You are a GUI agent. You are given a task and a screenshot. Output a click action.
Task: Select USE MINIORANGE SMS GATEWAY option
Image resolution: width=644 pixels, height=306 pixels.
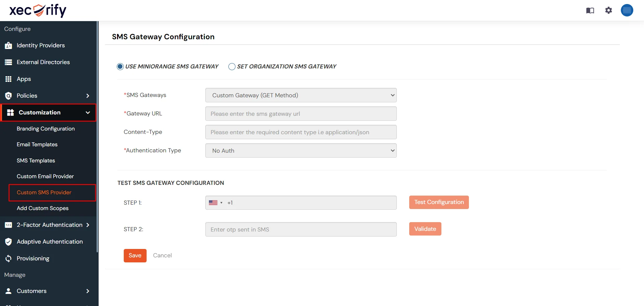point(120,66)
